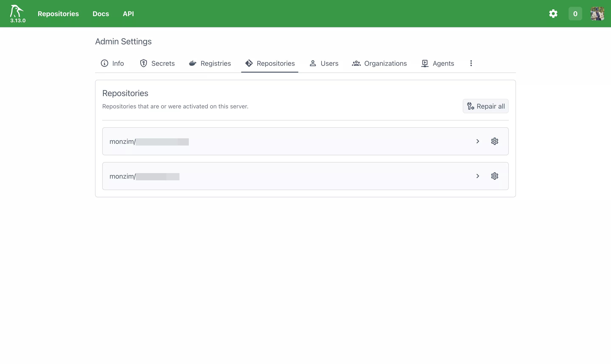Click the docker whale icon on Registries tab

tap(193, 63)
